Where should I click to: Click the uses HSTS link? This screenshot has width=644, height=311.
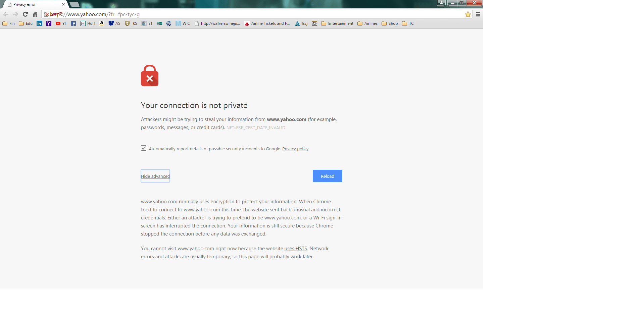point(295,248)
